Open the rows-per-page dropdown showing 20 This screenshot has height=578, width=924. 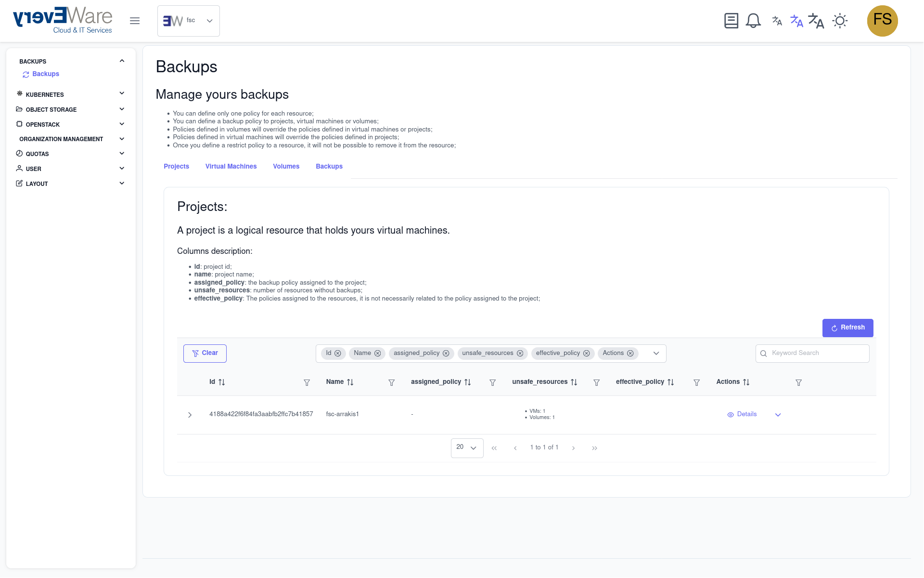467,448
